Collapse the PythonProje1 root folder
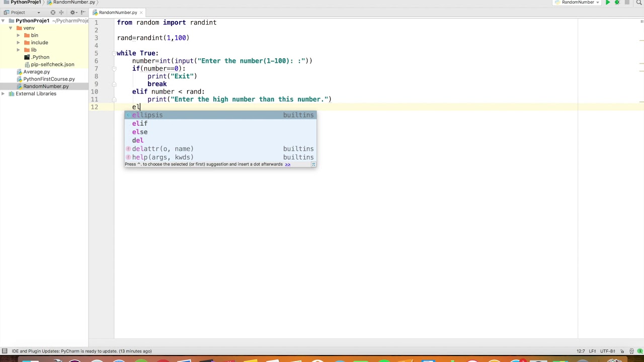Image resolution: width=644 pixels, height=362 pixels. click(x=3, y=21)
